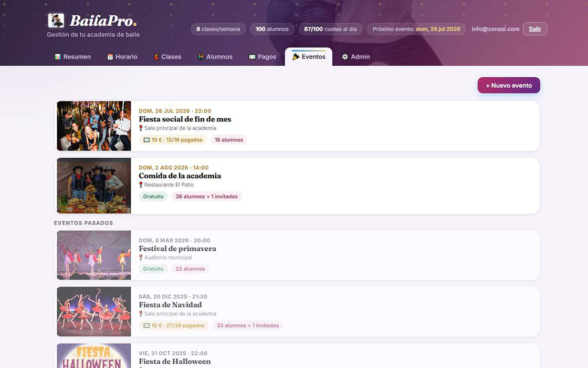Click the 22 alumnos badge
588x368 pixels.
(x=190, y=269)
